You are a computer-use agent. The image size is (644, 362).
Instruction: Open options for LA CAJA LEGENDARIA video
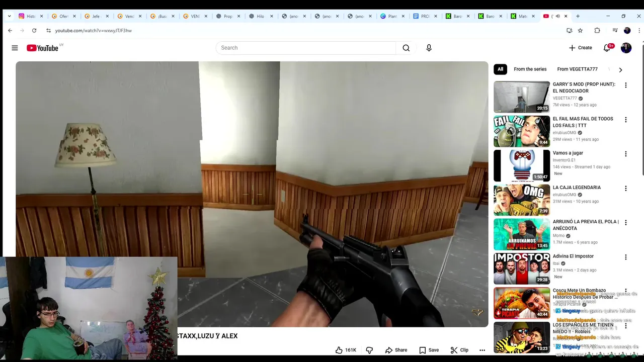point(626,189)
